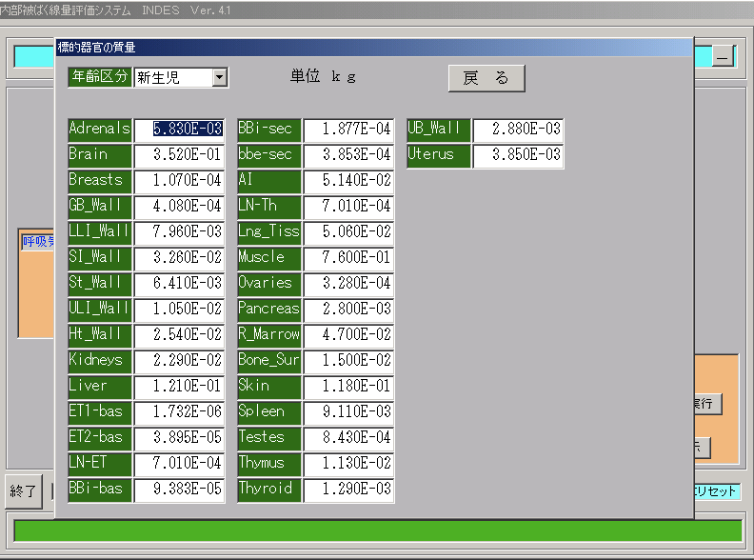Click the Testes mass value field

(x=348, y=437)
